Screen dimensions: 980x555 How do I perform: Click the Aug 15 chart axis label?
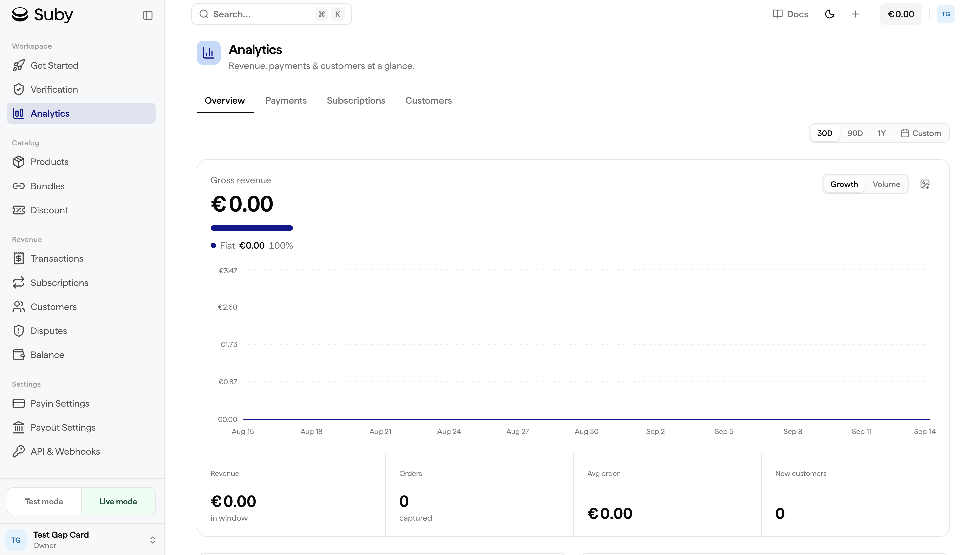tap(242, 432)
